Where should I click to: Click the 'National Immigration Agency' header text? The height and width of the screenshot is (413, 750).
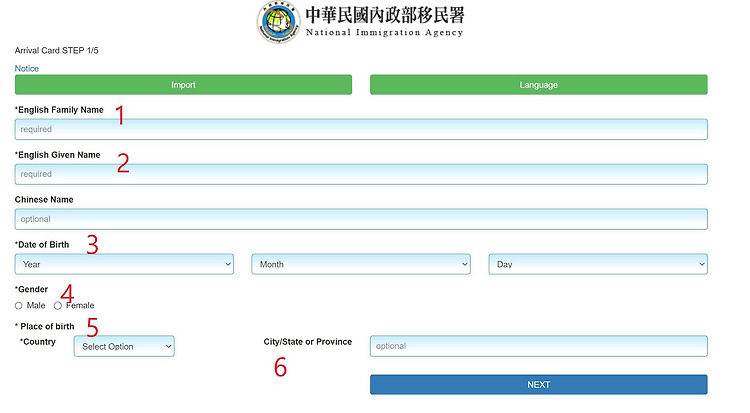385,33
